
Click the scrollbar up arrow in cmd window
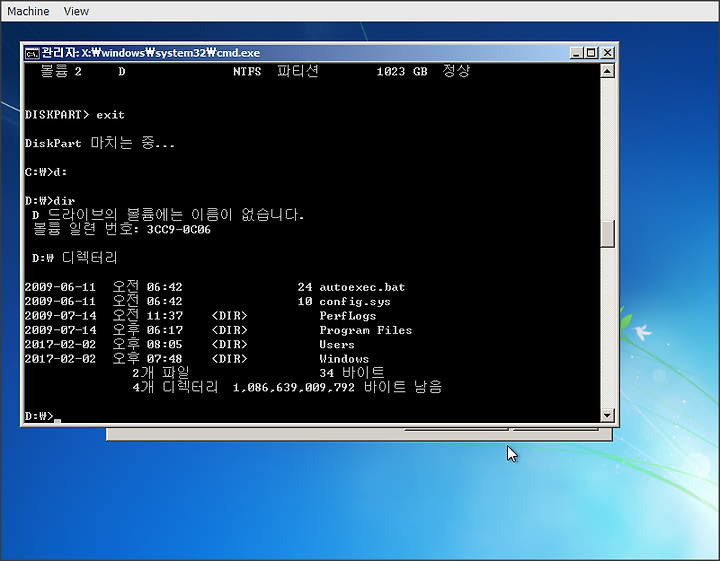608,71
